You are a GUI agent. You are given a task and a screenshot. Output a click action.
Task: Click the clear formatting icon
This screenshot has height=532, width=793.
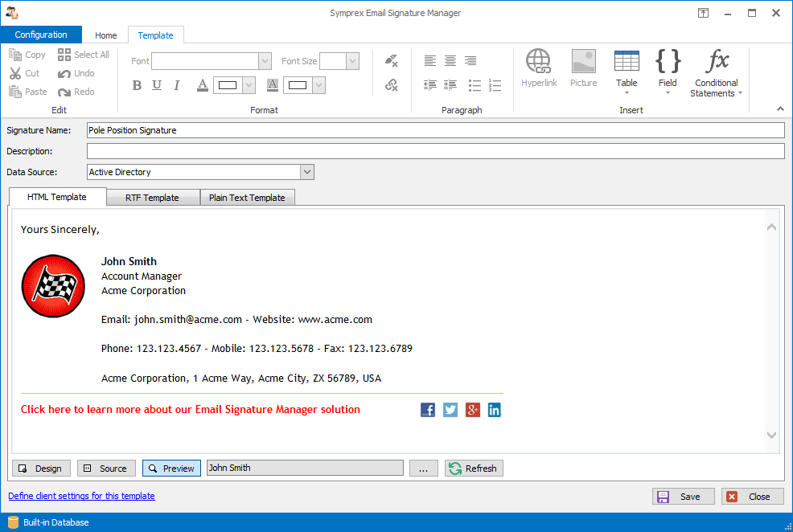(392, 61)
